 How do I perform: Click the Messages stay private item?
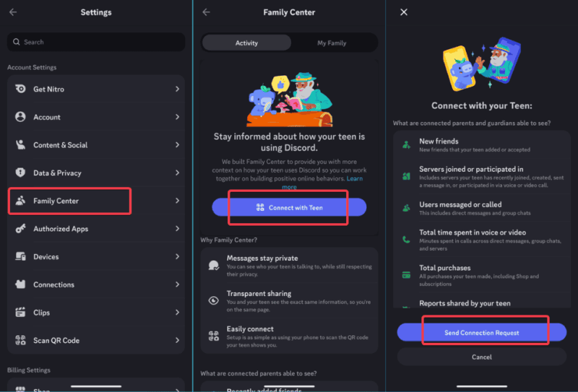coord(290,265)
